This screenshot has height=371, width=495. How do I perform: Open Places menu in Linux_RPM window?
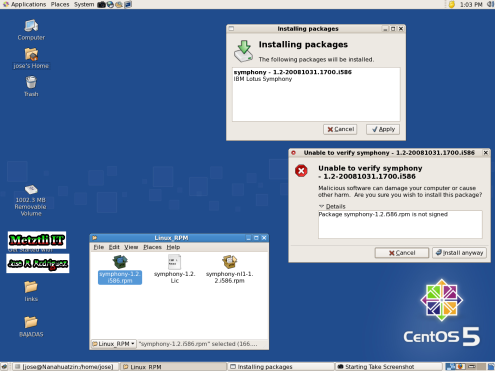tap(152, 247)
